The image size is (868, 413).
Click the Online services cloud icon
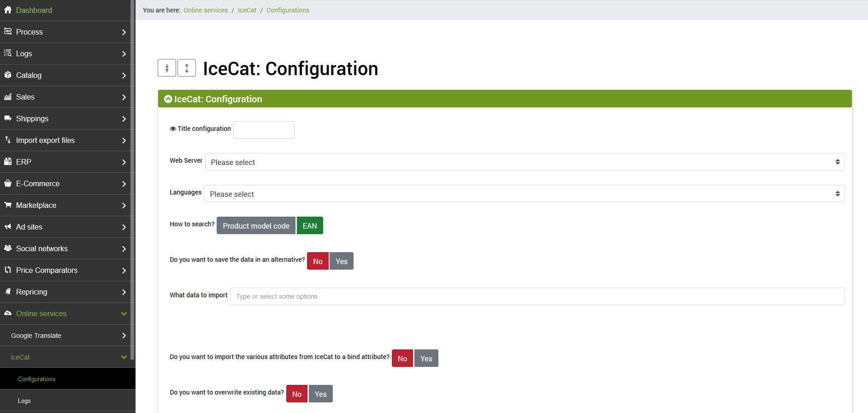[x=7, y=313]
